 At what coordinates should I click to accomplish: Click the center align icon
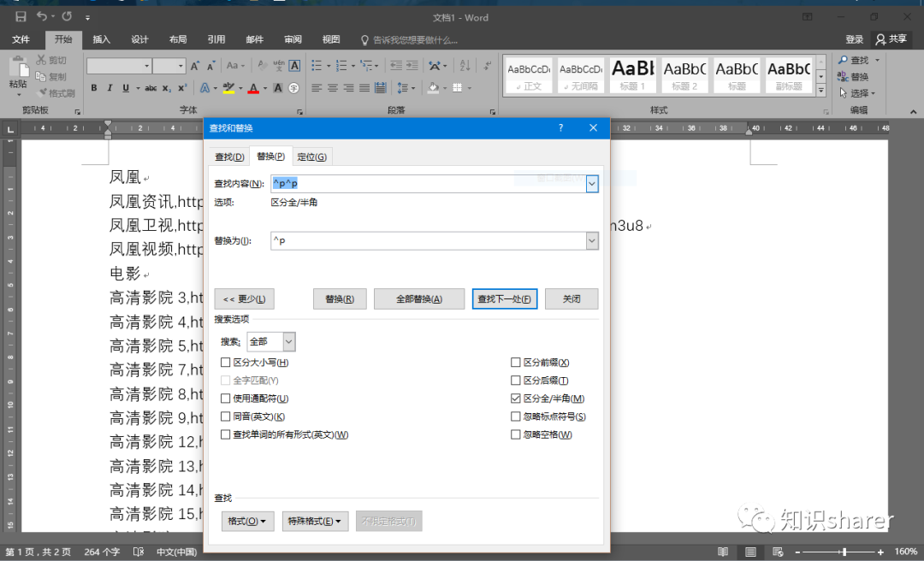point(332,88)
